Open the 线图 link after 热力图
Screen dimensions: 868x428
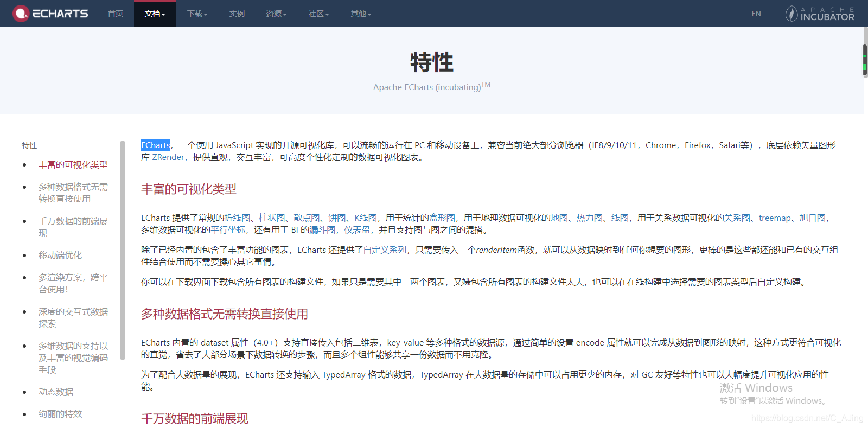click(x=620, y=218)
